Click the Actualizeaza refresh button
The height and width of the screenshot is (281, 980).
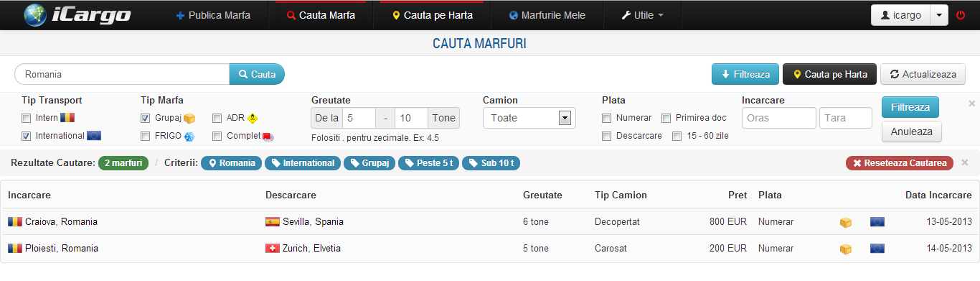[923, 74]
